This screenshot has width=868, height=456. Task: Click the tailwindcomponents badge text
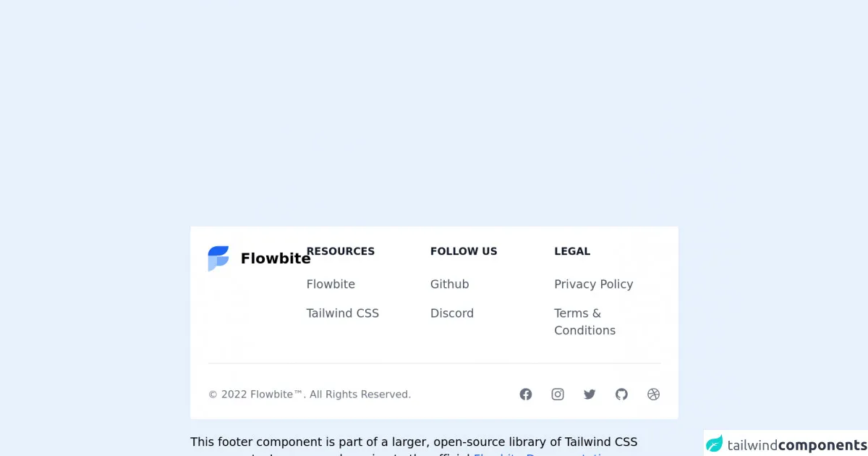797,445
